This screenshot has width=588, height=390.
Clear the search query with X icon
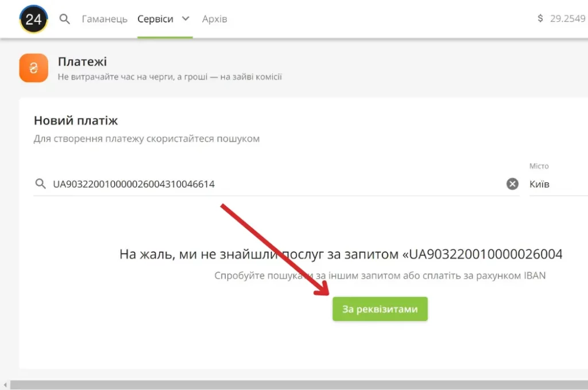[x=512, y=184]
